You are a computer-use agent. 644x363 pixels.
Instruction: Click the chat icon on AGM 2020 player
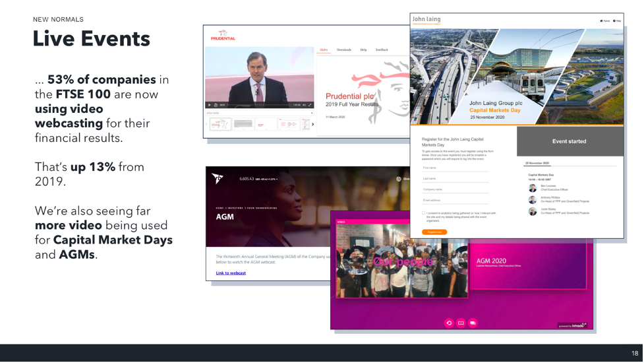[473, 323]
